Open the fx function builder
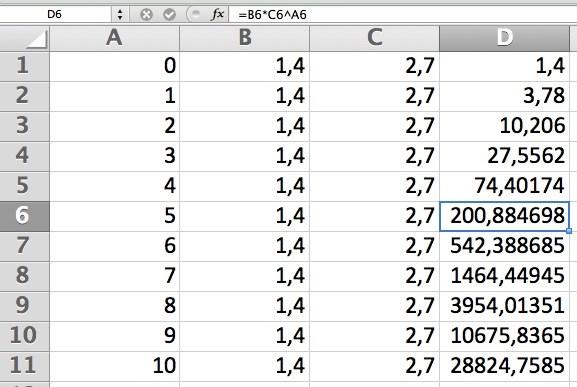Viewport: 577px width, 387px height. coord(217,14)
